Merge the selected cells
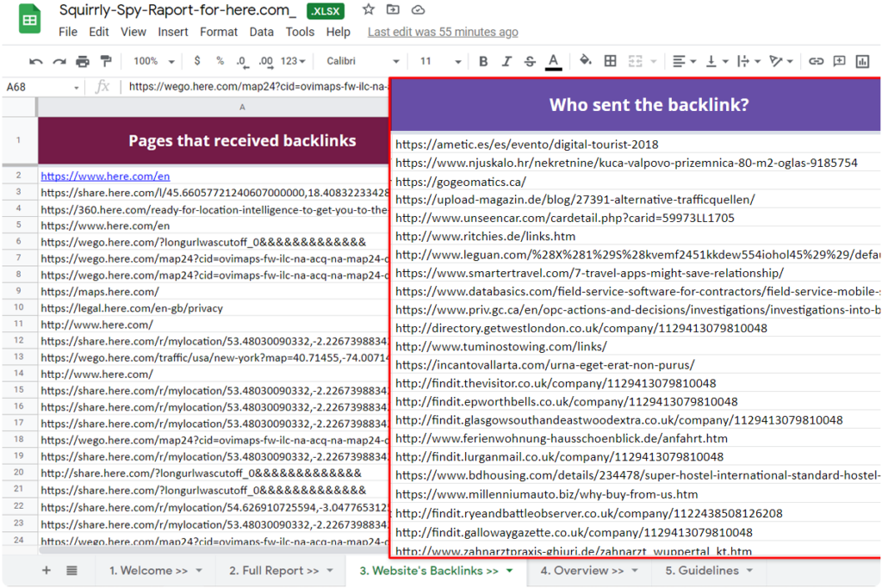The image size is (882, 588). (x=635, y=61)
